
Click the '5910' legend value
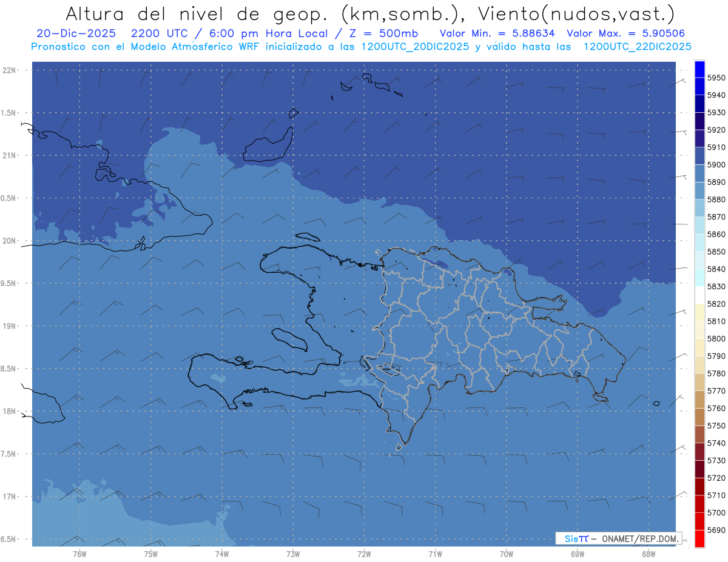click(716, 147)
